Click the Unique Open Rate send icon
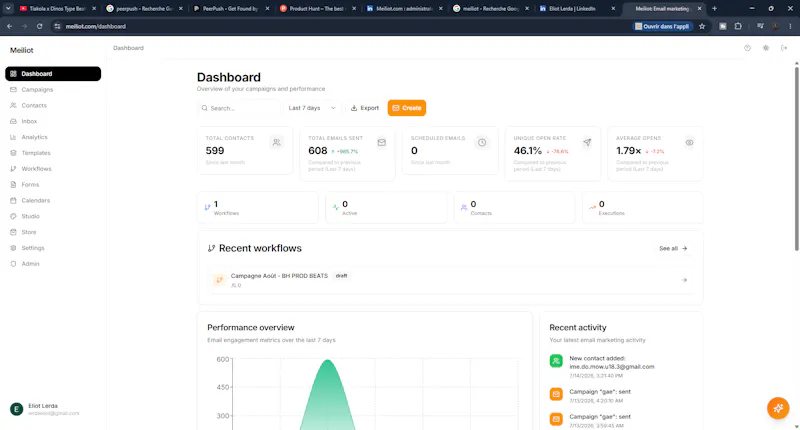The image size is (800, 430). click(587, 142)
